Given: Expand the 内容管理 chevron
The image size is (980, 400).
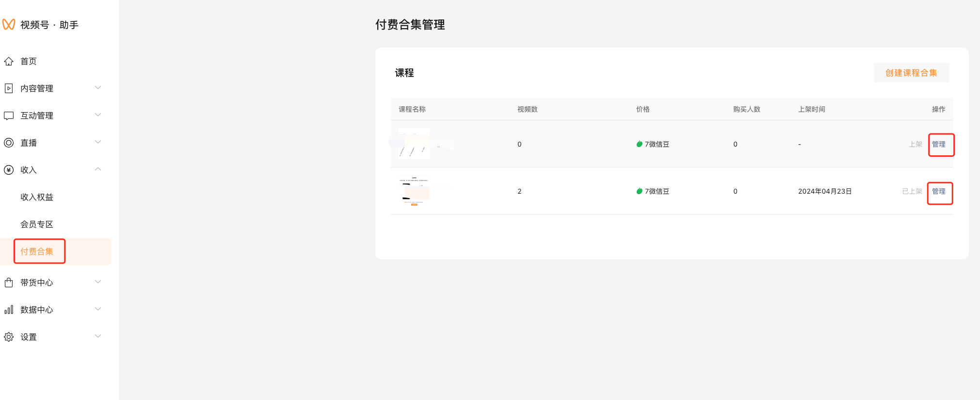Looking at the screenshot, I should (x=98, y=88).
